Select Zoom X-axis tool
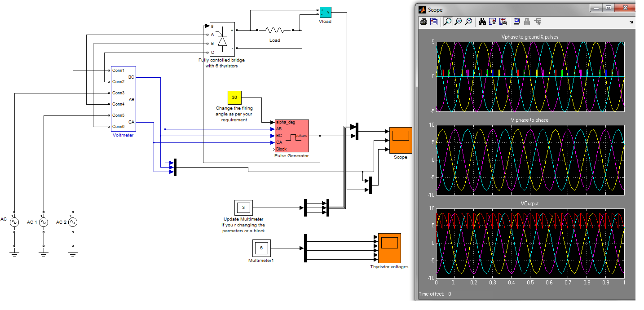 [458, 21]
